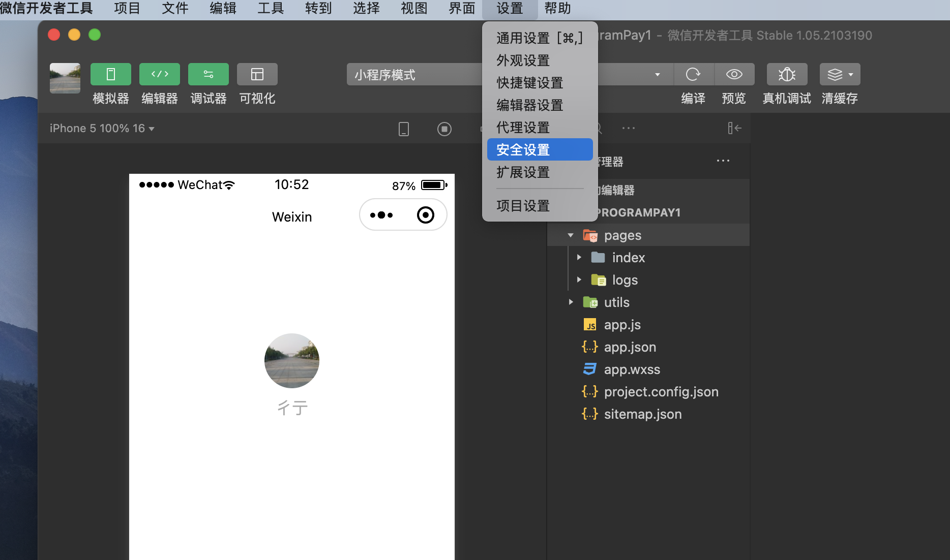Click mini program capsule menu dots
This screenshot has width=950, height=560.
381,215
